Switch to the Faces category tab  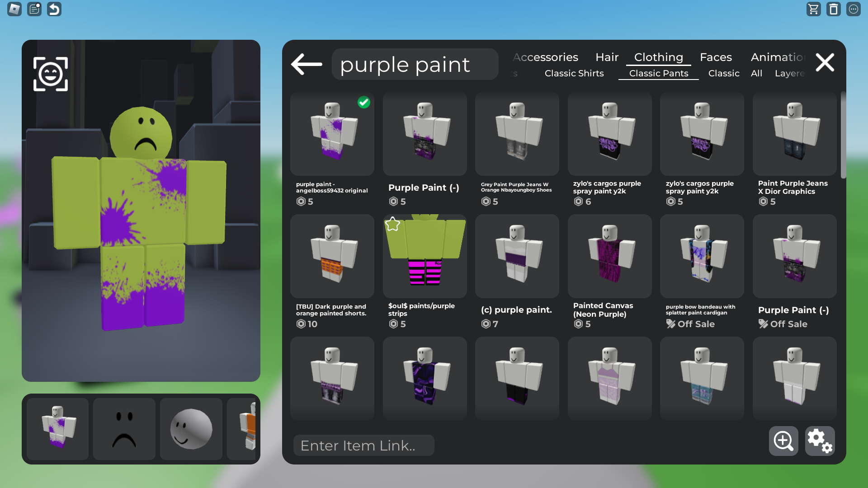point(716,57)
